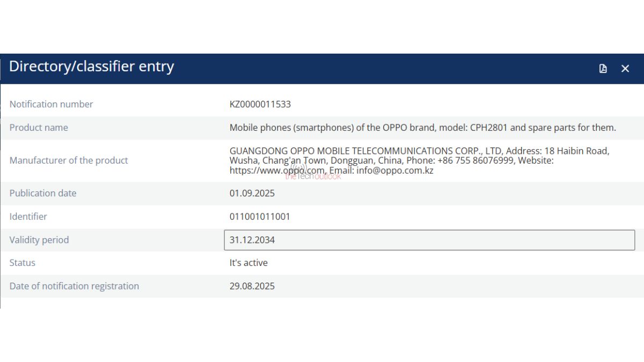
Task: Click the "It's active" status value
Action: pos(248,263)
